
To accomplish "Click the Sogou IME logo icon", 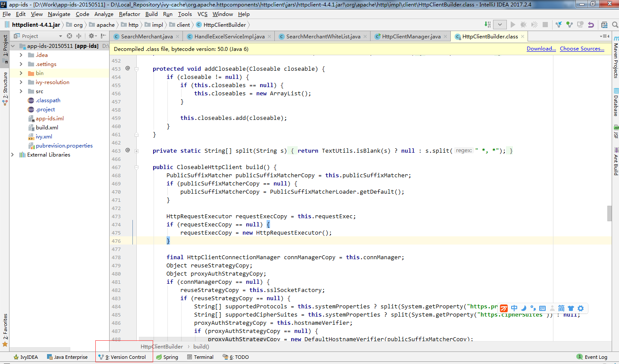I will point(504,308).
